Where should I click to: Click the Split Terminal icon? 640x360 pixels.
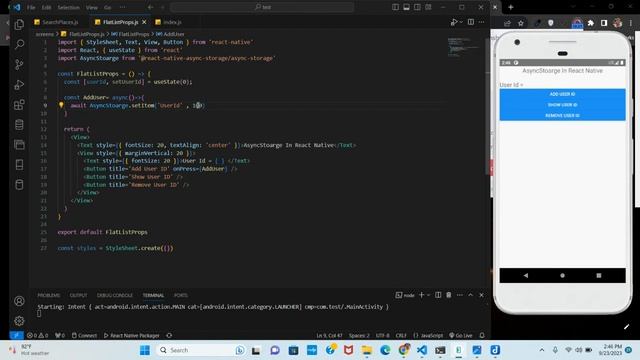pos(438,295)
